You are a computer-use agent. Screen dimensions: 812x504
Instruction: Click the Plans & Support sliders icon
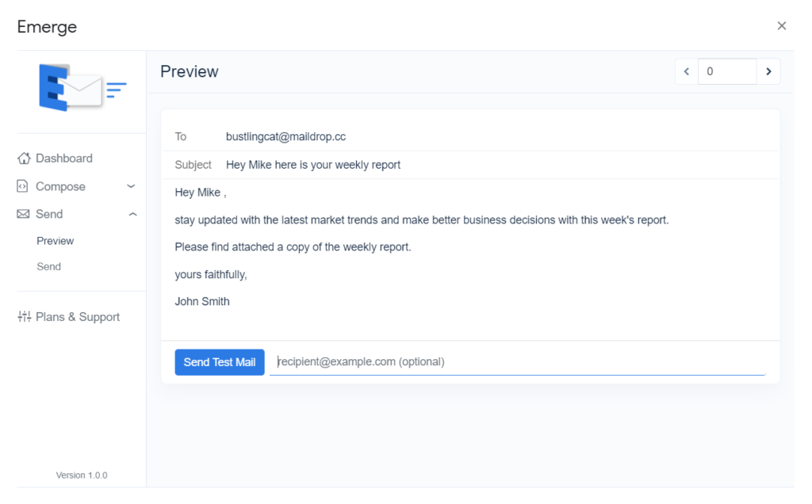(24, 317)
